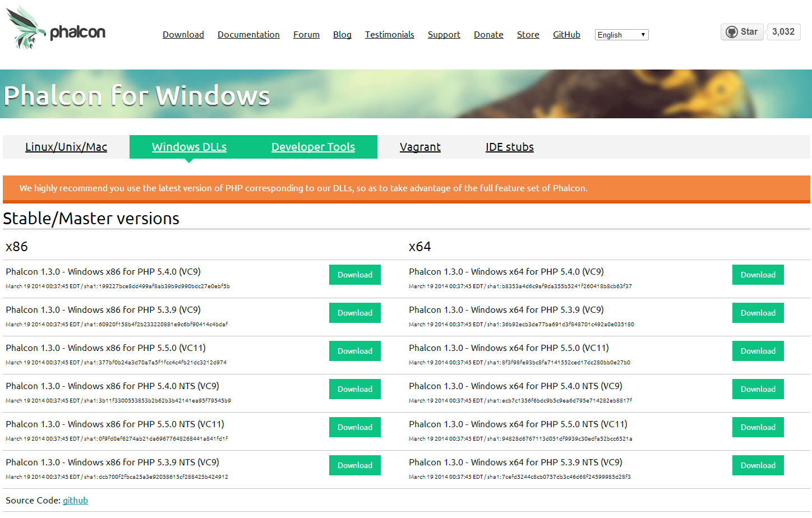Open the Vagrant tab
Viewport: 812px width, 518px height.
420,147
